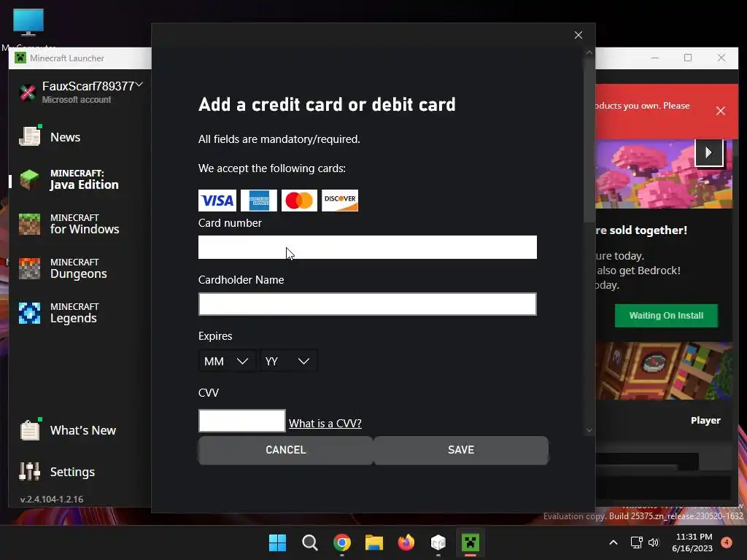
Task: Click the Minecraft for Windows dirt block icon
Action: coord(29,225)
